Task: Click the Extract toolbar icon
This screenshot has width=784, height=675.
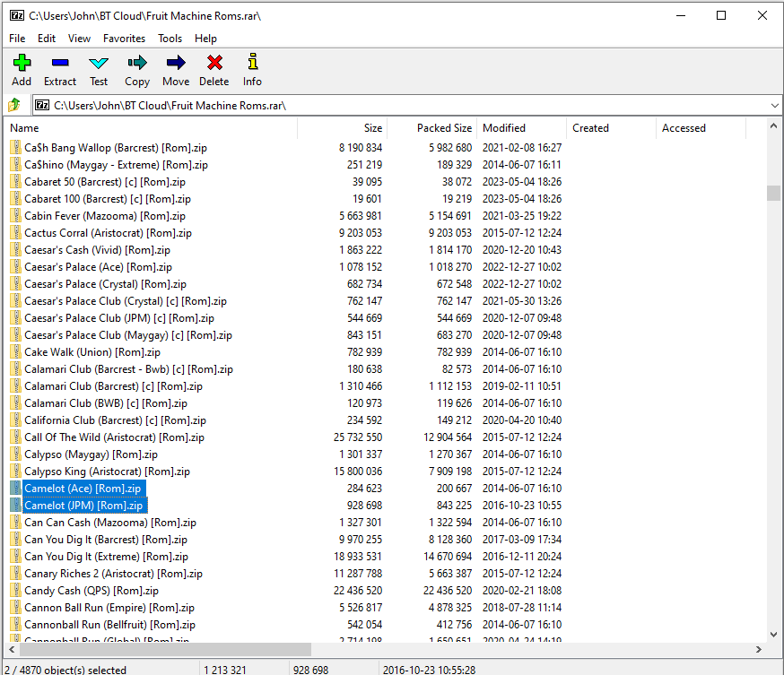Action: tap(60, 63)
